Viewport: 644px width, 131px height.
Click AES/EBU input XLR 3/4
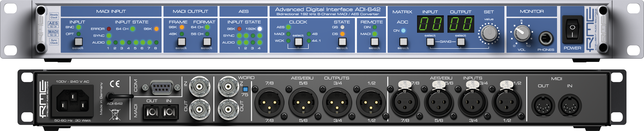click(473, 102)
